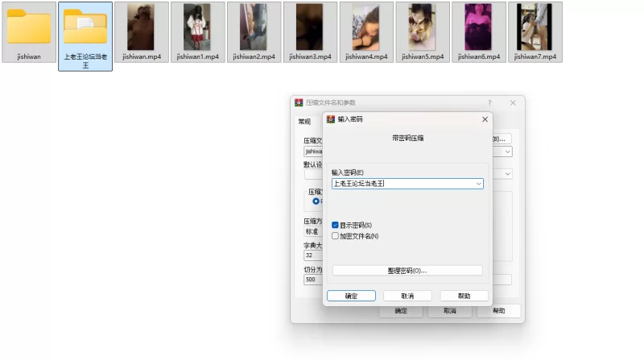This screenshot has height=361, width=644.
Task: Click the 整理密码 button
Action: [x=407, y=271]
